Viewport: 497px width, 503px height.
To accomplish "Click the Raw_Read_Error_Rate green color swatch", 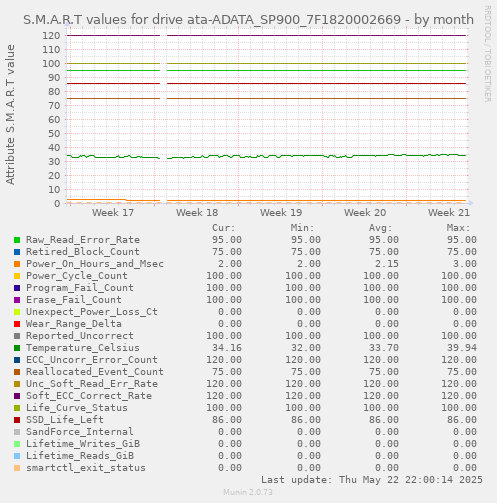I will [17, 240].
